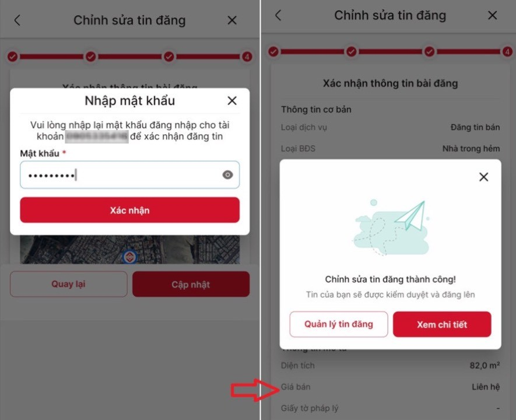The height and width of the screenshot is (420, 516).
Task: Select second completed step on left progress bar
Action: click(91, 57)
